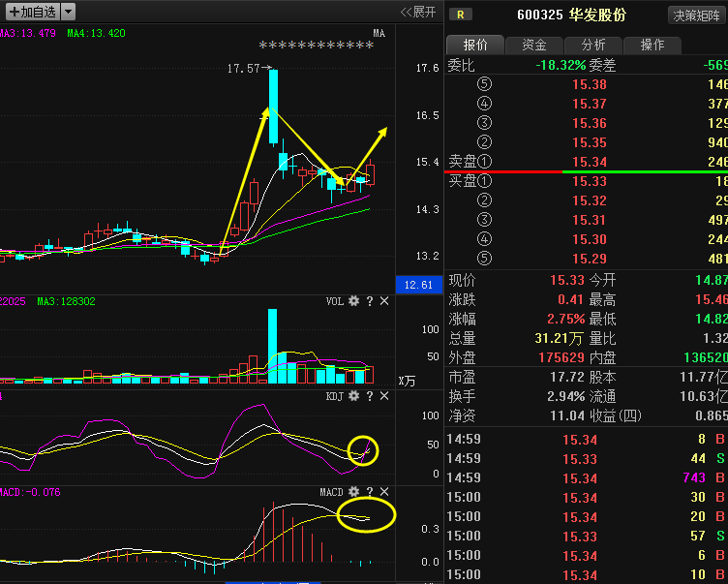The image size is (728, 584).
Task: Click the 加自选 add-to-watchlist button
Action: pos(33,12)
